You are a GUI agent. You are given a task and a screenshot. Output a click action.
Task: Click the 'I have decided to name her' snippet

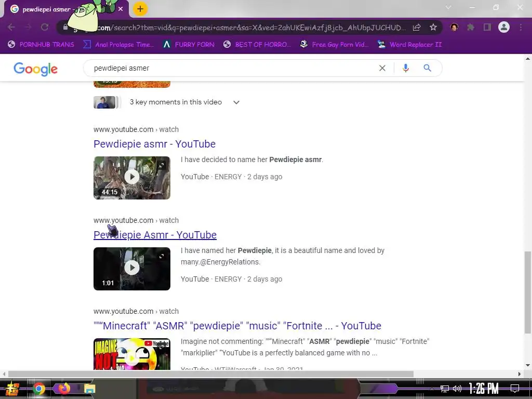tap(252, 159)
